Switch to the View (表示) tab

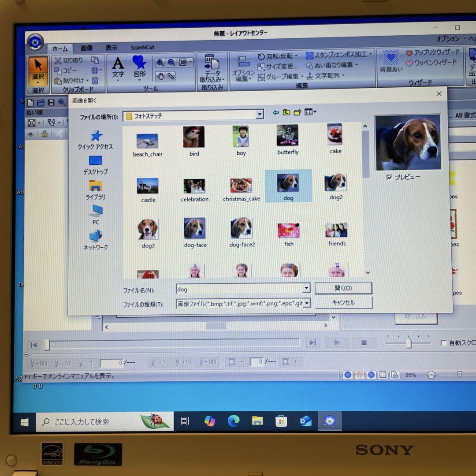[112, 48]
